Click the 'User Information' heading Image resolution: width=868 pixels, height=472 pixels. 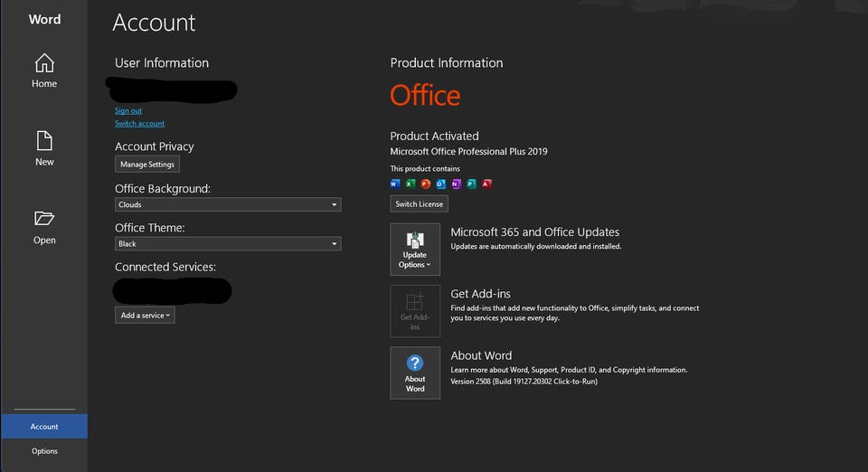[x=162, y=63]
